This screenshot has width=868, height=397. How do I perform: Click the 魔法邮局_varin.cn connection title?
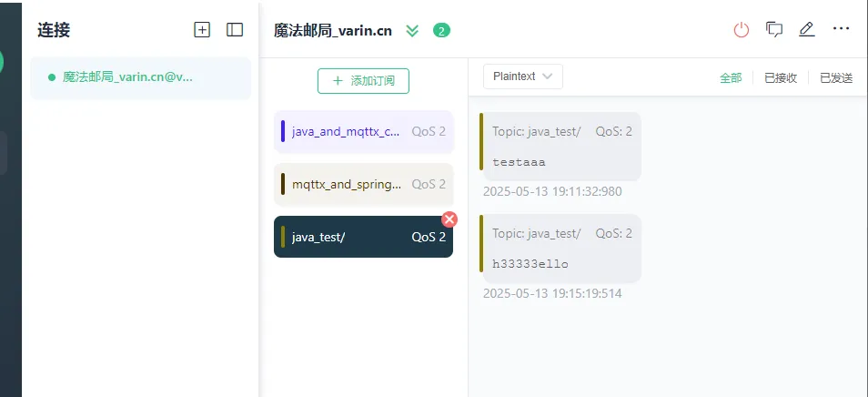333,31
